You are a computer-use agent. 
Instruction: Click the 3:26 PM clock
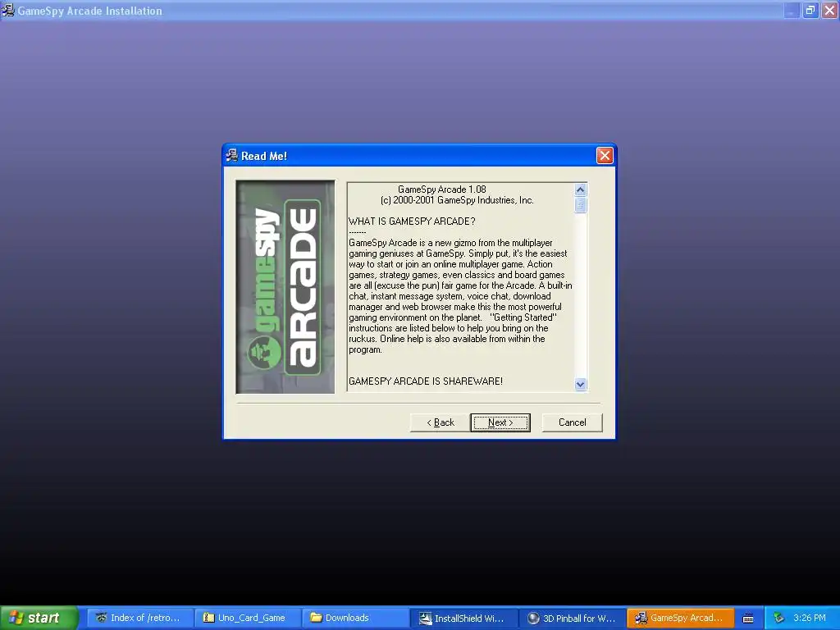coord(810,618)
